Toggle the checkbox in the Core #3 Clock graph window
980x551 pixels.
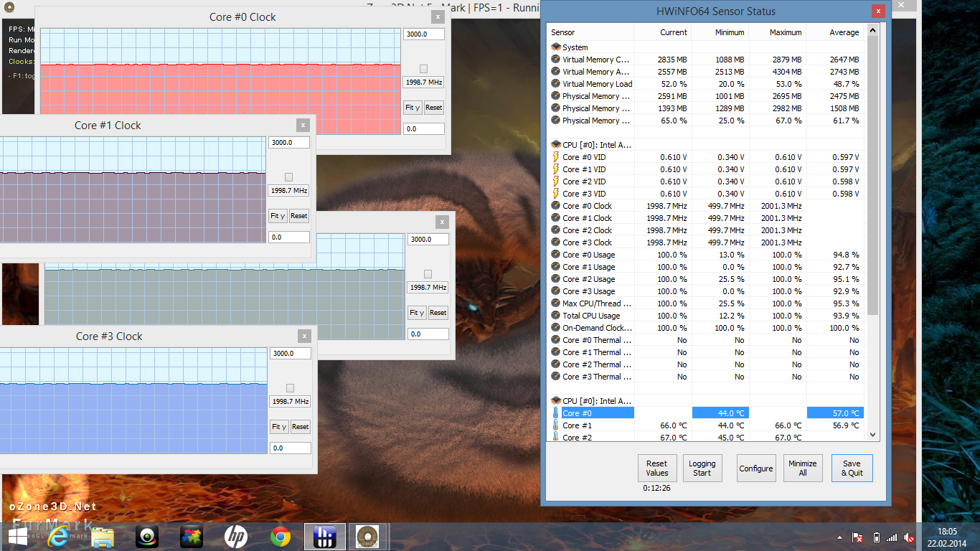(x=290, y=388)
